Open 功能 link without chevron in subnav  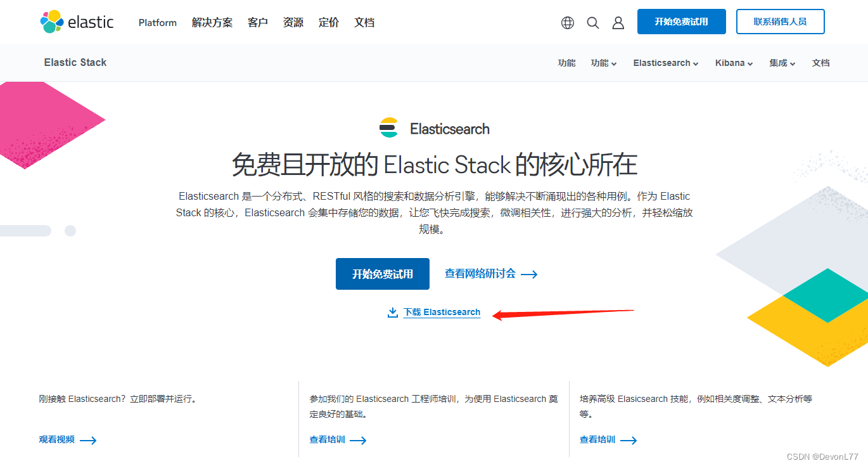pos(567,63)
